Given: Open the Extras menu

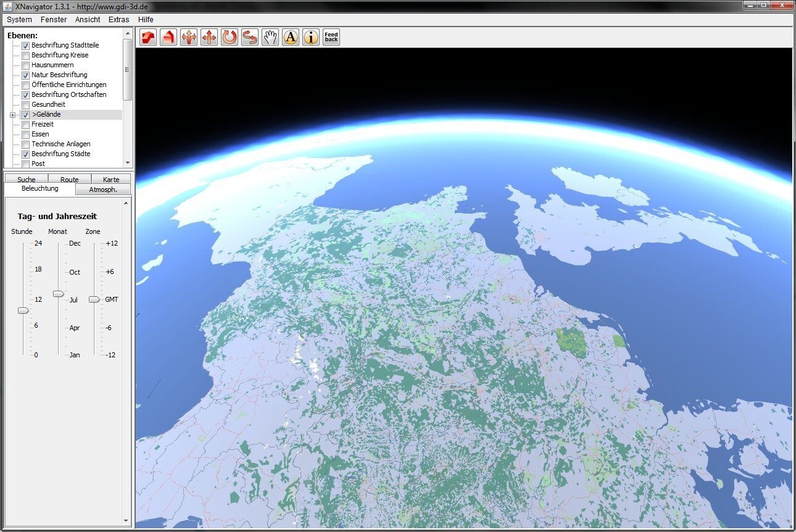Looking at the screenshot, I should (118, 19).
